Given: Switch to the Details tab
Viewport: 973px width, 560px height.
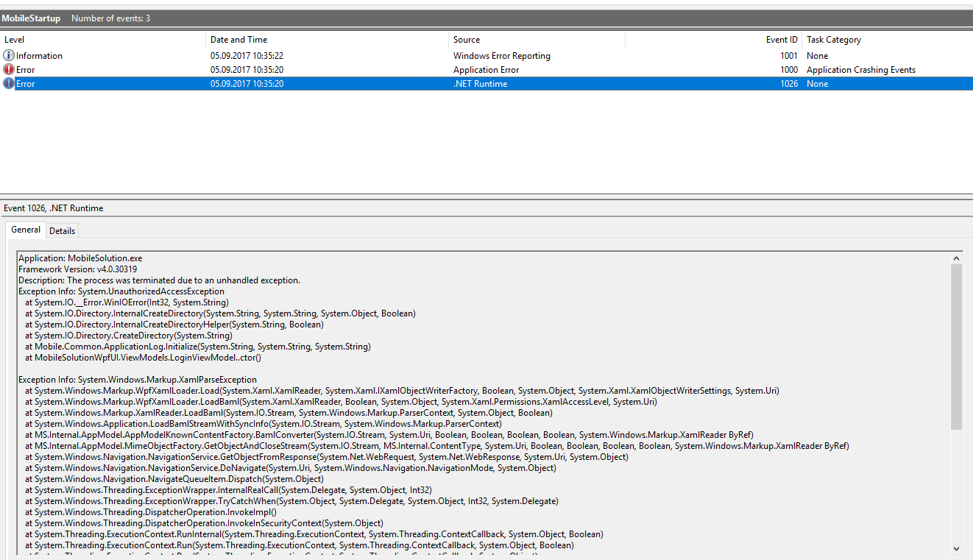Looking at the screenshot, I should click(x=62, y=230).
